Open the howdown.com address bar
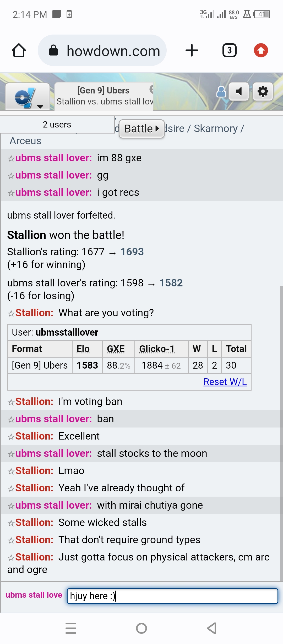This screenshot has height=644, width=283. click(102, 50)
